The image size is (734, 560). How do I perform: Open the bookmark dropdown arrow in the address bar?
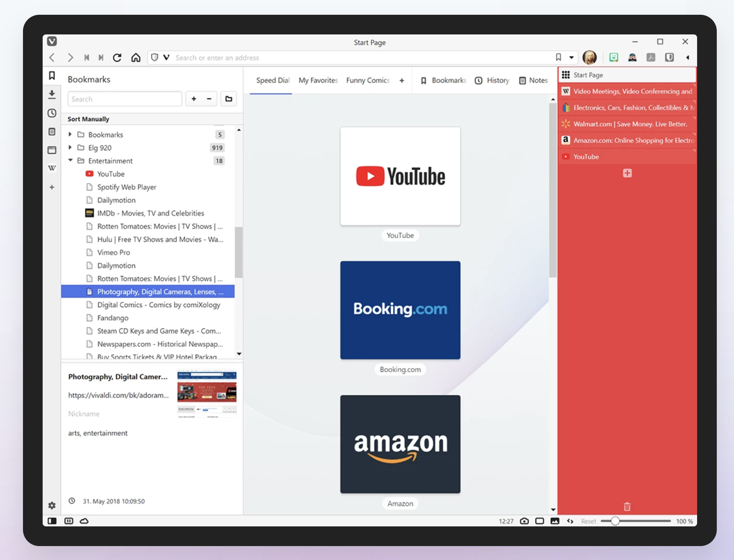570,57
